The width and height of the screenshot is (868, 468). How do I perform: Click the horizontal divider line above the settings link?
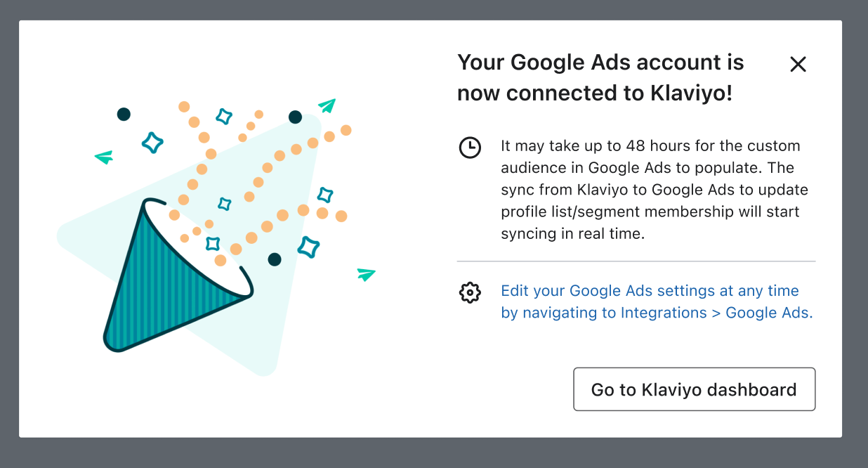[x=636, y=261]
